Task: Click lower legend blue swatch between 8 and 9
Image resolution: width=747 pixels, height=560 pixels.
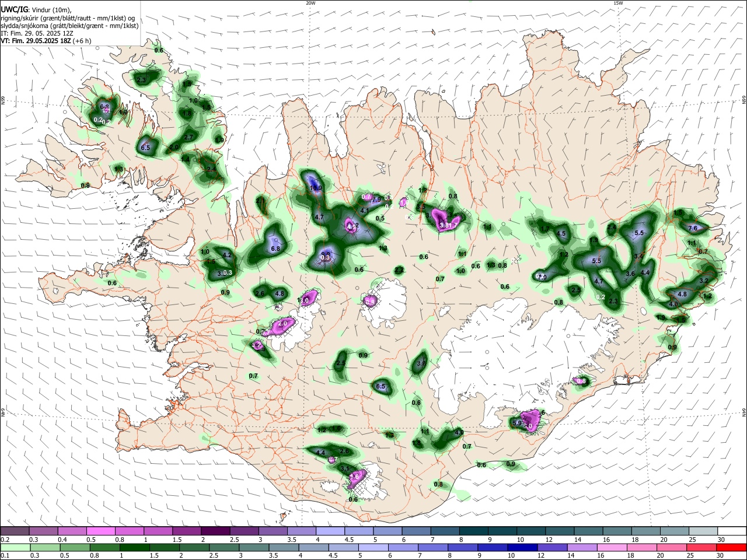Action: pyautogui.click(x=463, y=548)
